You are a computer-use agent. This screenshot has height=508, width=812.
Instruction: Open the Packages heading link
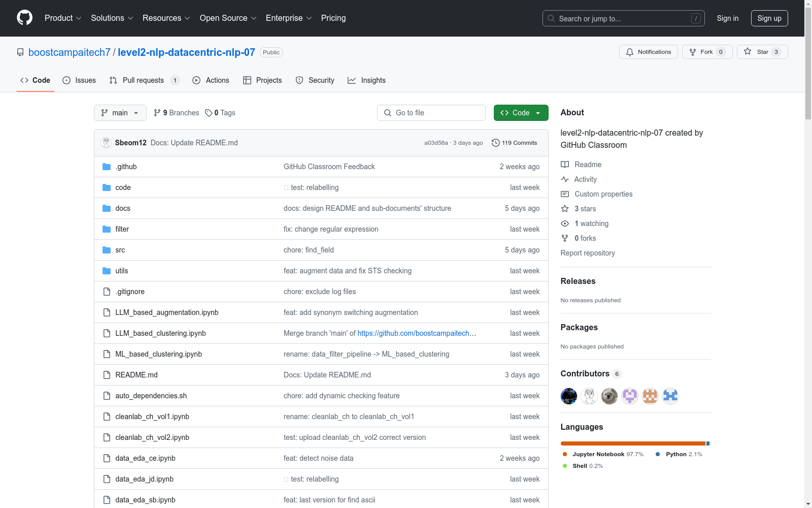point(579,328)
